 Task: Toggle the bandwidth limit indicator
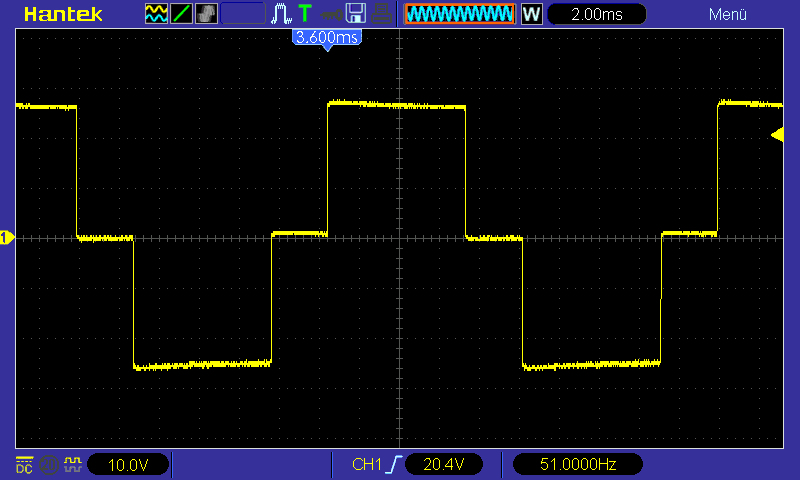click(49, 465)
